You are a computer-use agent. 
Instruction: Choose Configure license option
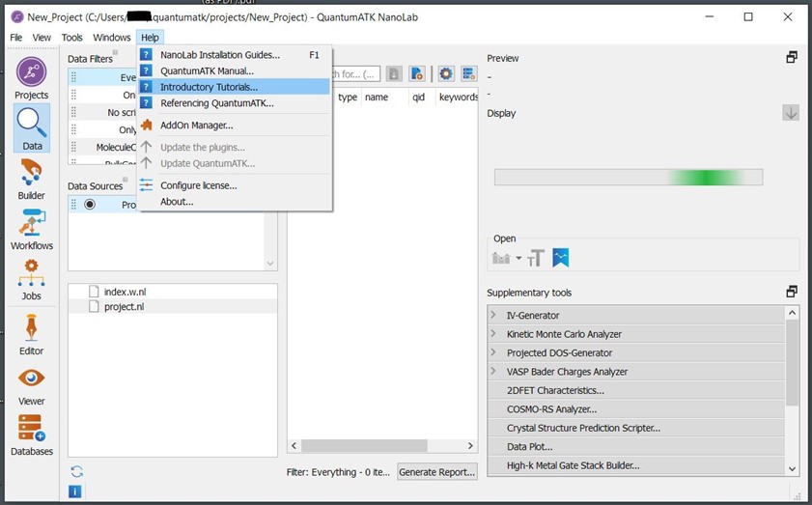235,184
